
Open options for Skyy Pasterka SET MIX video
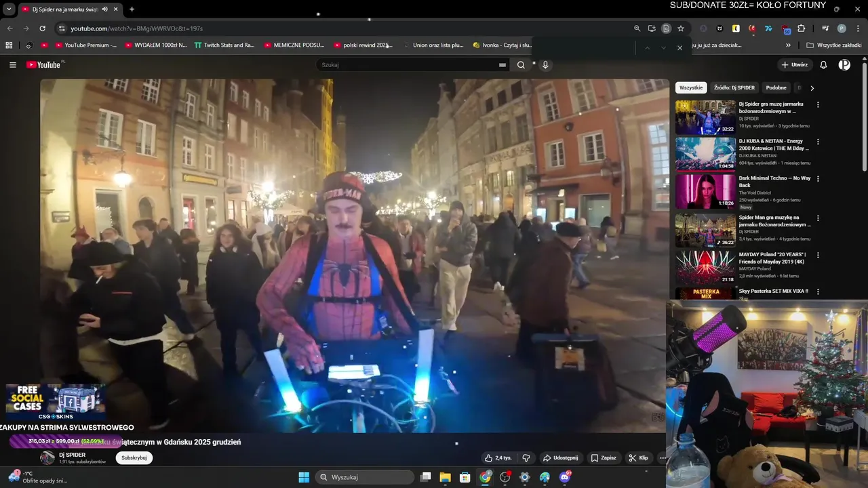click(x=818, y=291)
